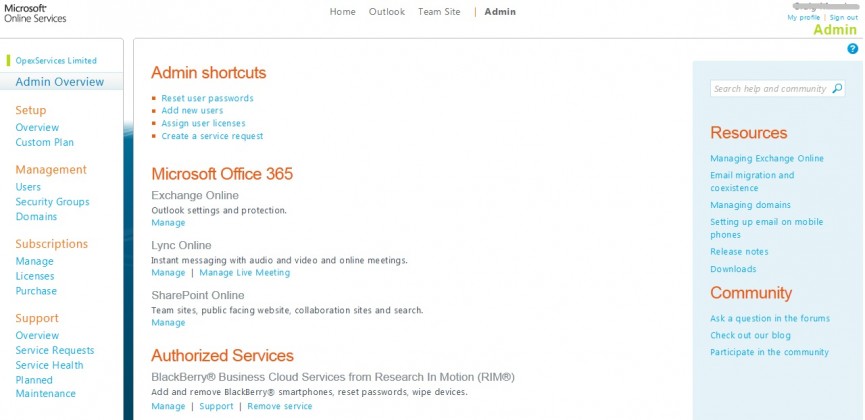Click the Microsoft Online Services logo

tap(35, 12)
